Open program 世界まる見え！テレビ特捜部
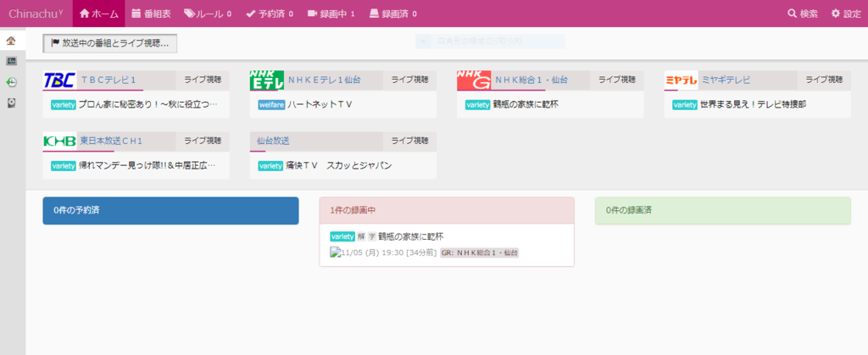This screenshot has width=868, height=355. coord(753,104)
